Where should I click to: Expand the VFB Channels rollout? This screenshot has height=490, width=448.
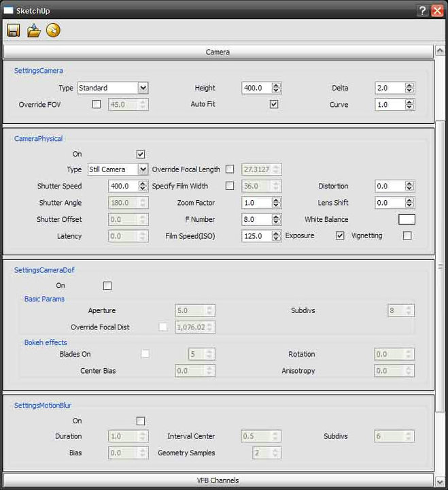(218, 480)
